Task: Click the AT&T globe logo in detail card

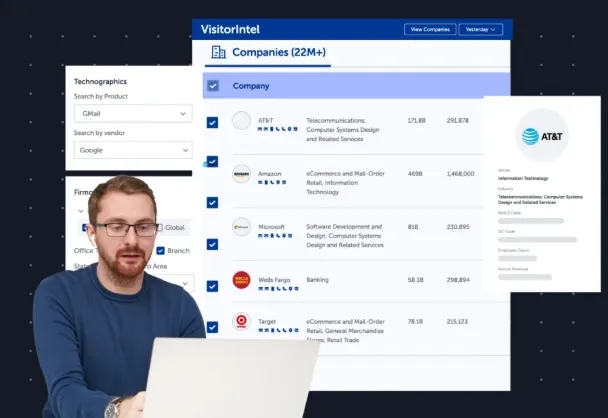Action: [530, 136]
